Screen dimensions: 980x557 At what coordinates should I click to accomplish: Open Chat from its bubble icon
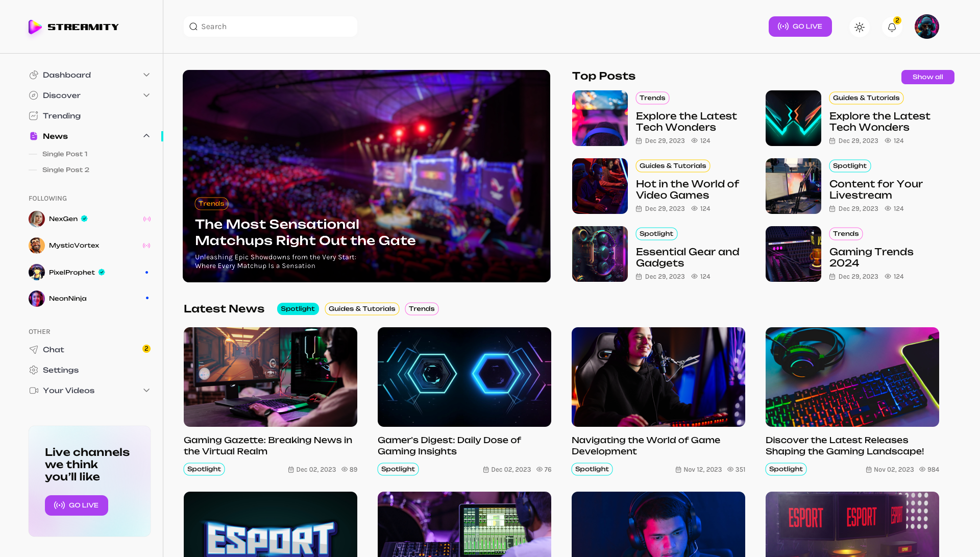tap(34, 350)
